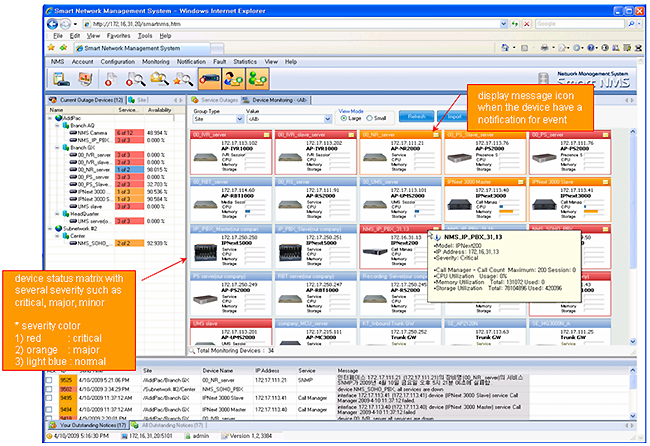The height and width of the screenshot is (446, 650).
Task: Switch to the Site tab in left panel
Action: point(138,100)
